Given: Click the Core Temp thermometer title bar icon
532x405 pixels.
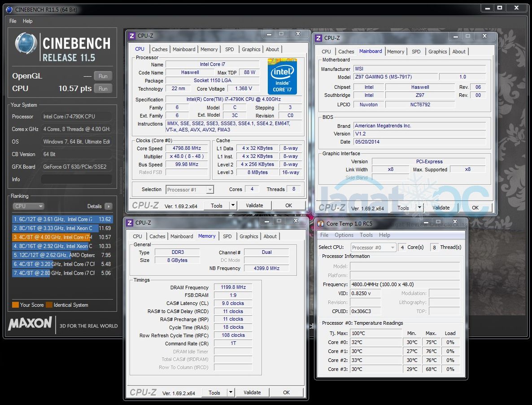Looking at the screenshot, I should coord(321,223).
